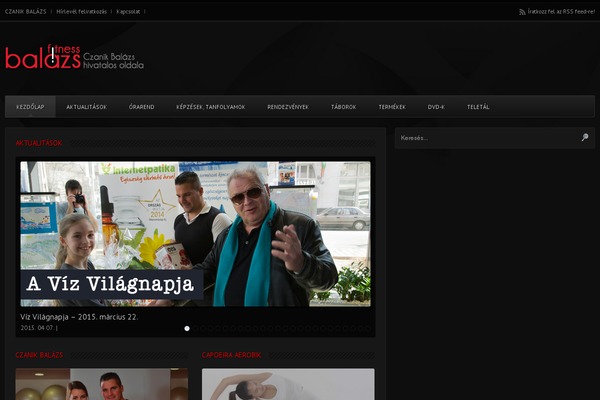Open the TERMÉKEK menu item
Image resolution: width=600 pixels, height=400 pixels.
pyautogui.click(x=392, y=107)
